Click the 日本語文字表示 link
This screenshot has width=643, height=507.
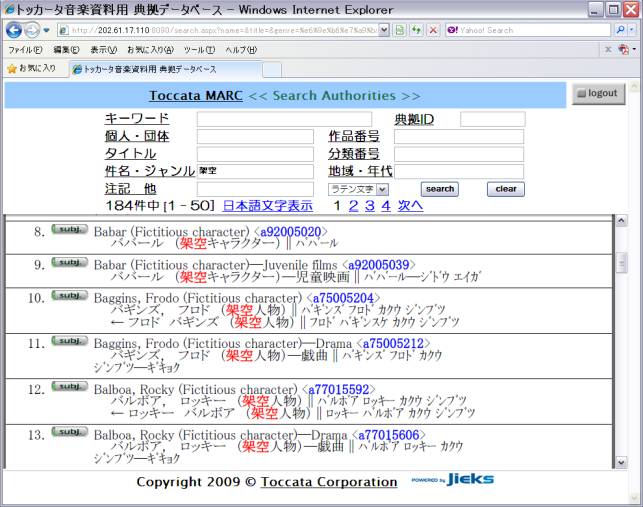coord(267,206)
